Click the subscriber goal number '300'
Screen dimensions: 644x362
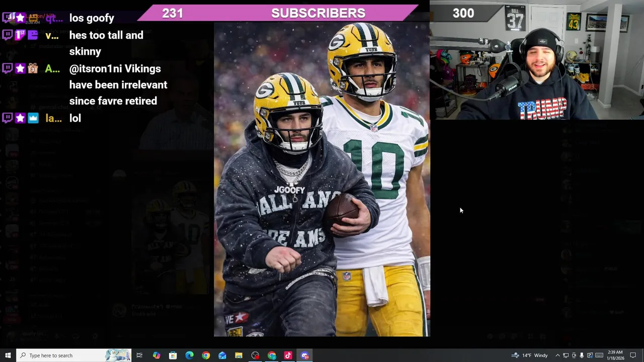[463, 13]
